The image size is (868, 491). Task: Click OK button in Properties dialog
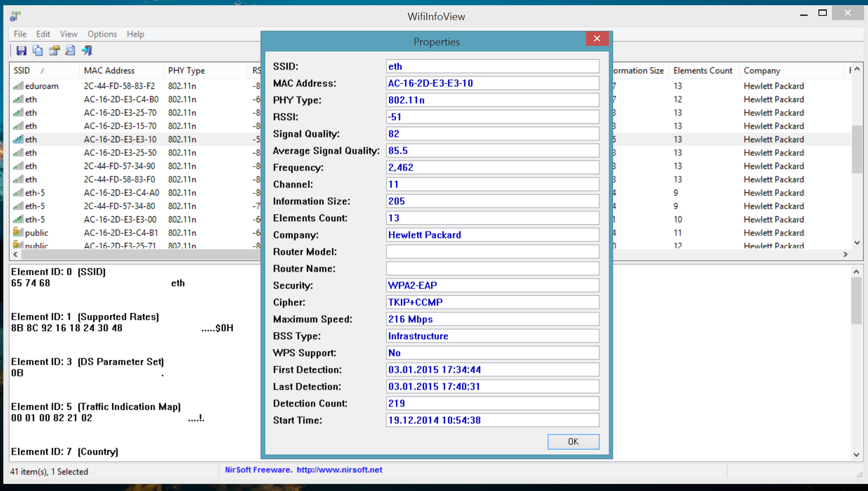pyautogui.click(x=573, y=441)
